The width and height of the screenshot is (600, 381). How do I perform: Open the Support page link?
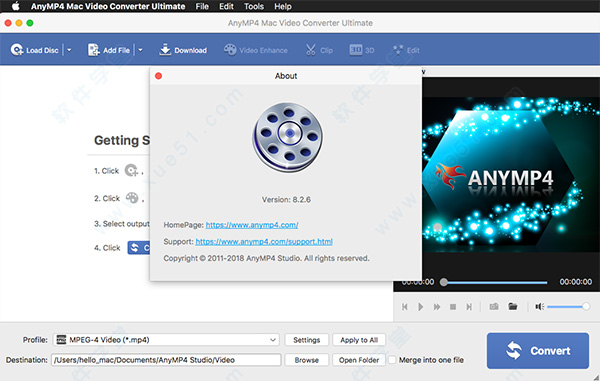click(264, 242)
